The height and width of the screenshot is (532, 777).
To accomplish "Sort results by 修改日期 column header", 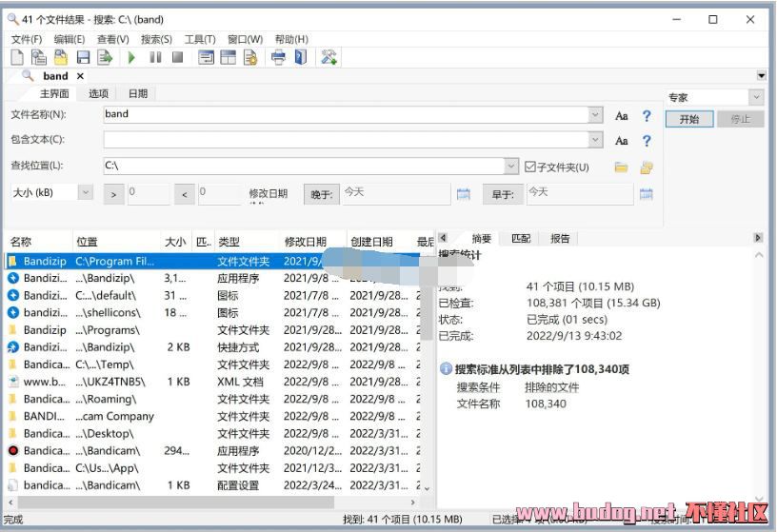I will pos(311,242).
